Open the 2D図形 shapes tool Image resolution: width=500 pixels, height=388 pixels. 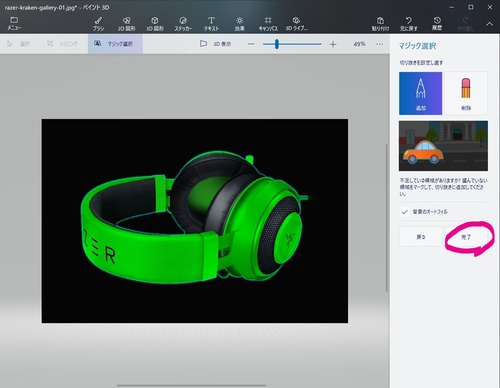pyautogui.click(x=126, y=24)
